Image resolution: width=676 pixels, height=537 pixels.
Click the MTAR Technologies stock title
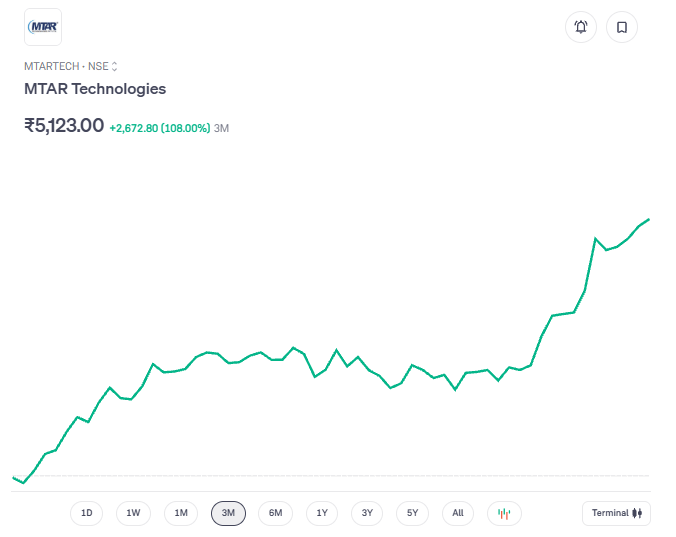(95, 89)
